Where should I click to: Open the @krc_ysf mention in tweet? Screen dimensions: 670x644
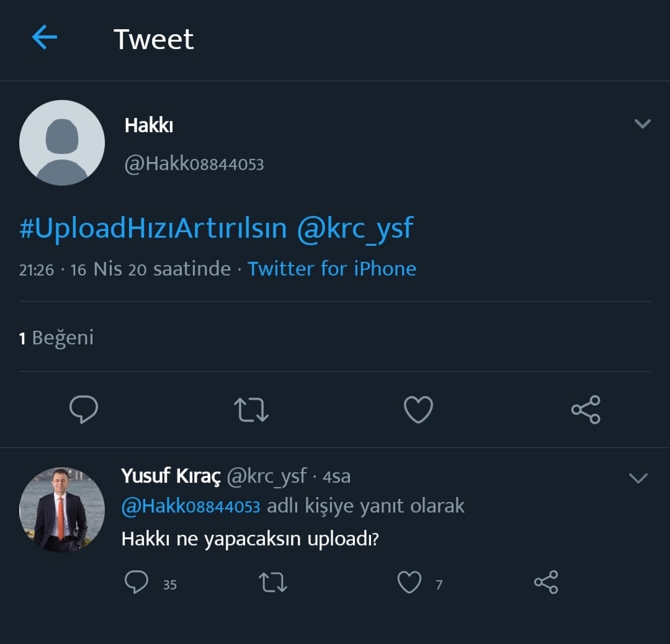pyautogui.click(x=355, y=229)
